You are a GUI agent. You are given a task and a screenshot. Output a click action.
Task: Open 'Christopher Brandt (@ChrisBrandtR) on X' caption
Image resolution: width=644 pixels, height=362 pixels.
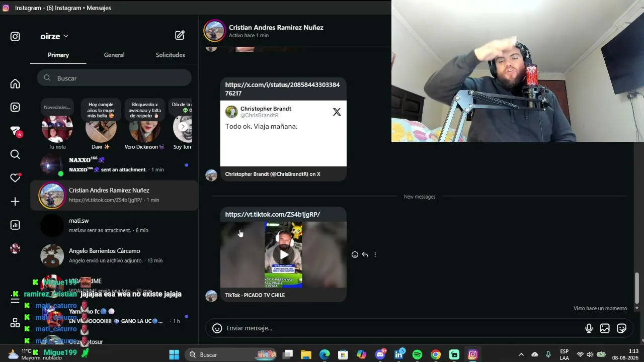273,174
